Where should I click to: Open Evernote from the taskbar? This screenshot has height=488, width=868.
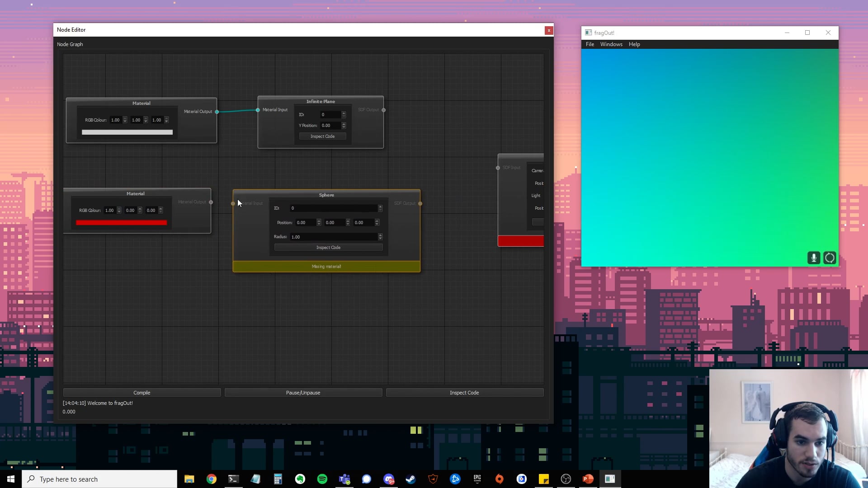(x=300, y=479)
